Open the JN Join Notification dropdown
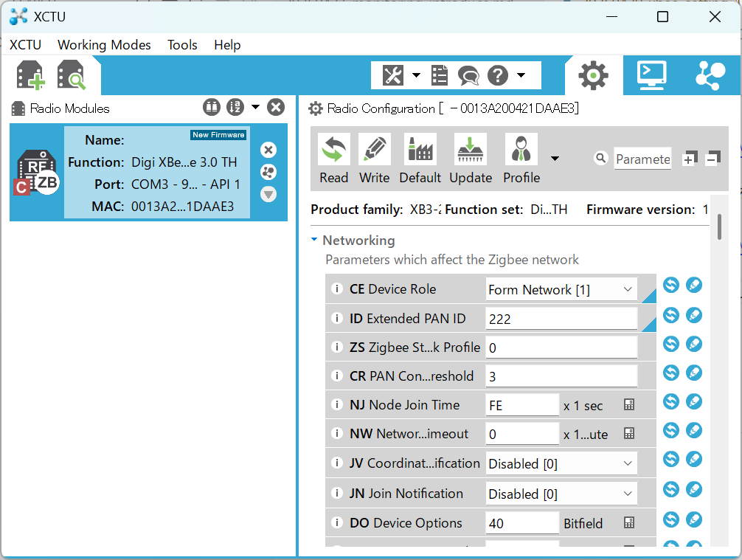 (561, 494)
